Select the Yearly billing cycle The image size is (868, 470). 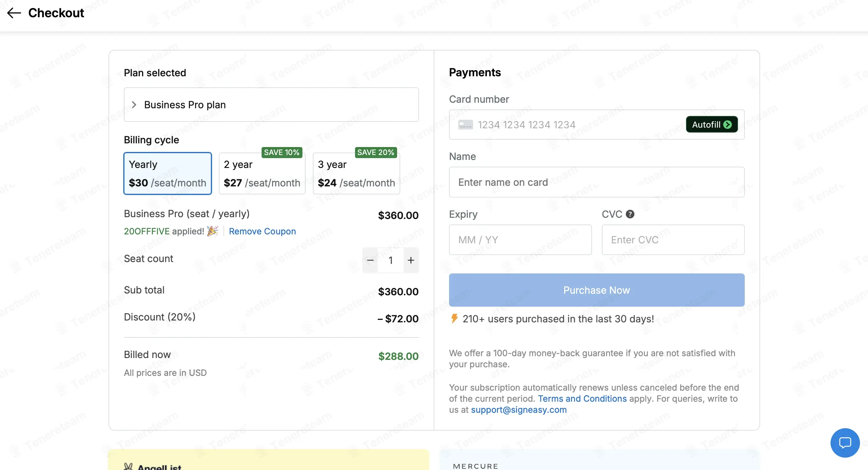click(168, 173)
